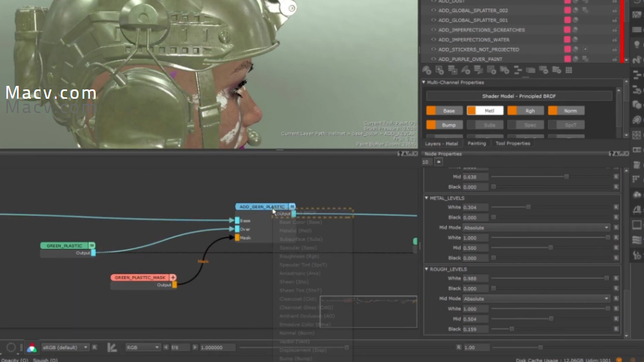Collapse the Multi-Channel Properties section
Viewport: 644px width, 362px height.
pyautogui.click(x=424, y=82)
